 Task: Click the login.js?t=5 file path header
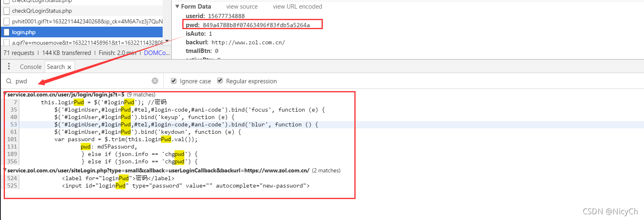click(x=66, y=94)
